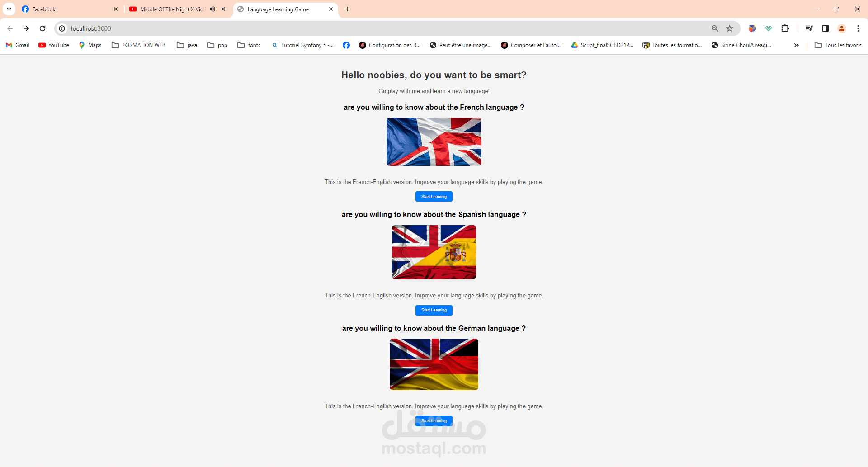Image resolution: width=868 pixels, height=467 pixels.
Task: Start Learning the Spanish language
Action: point(434,310)
